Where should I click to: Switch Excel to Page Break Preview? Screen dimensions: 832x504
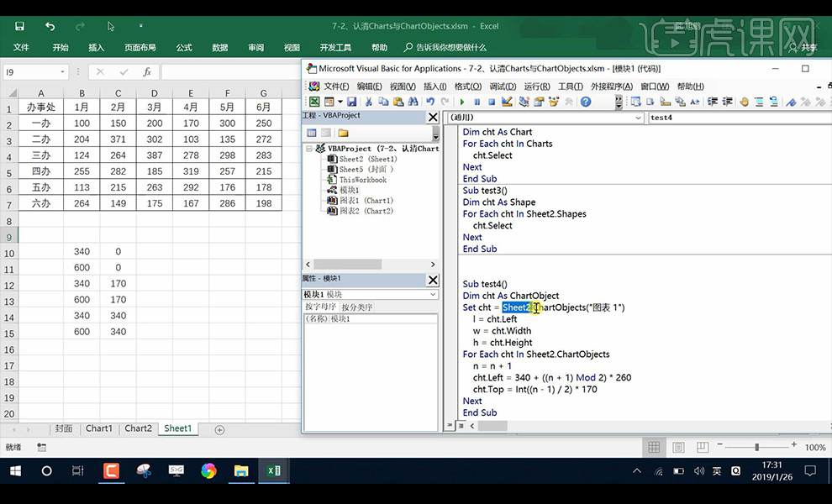(703, 447)
